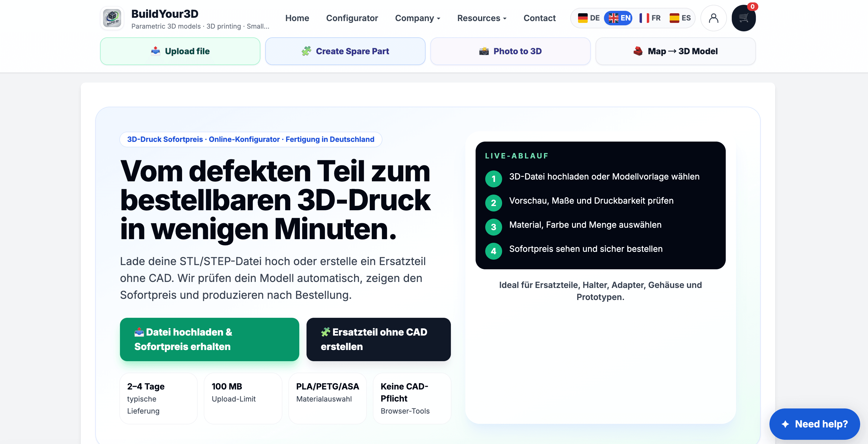Click the puzzle icon on Ersatzteil ohne CAD button

325,332
